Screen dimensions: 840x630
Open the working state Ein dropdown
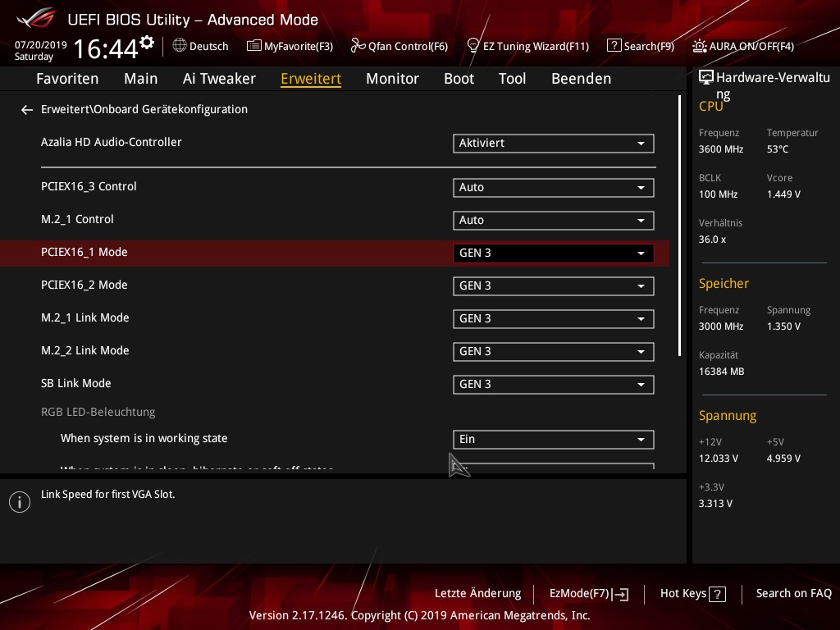tap(554, 440)
